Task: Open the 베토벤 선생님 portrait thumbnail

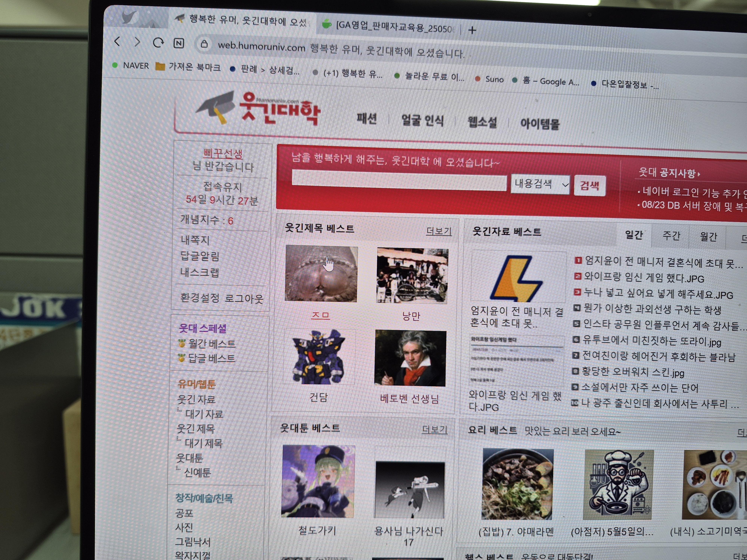Action: coord(410,358)
